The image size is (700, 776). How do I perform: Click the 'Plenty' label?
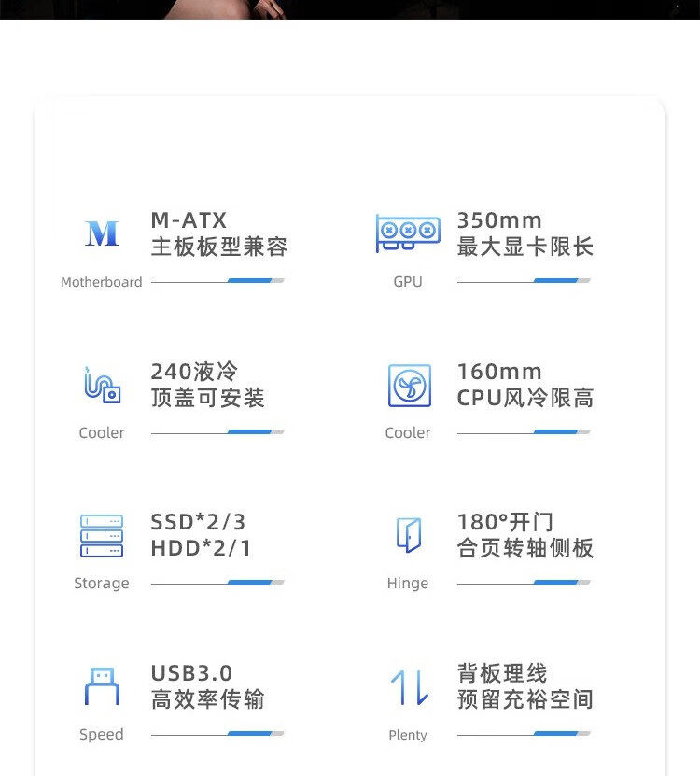tap(408, 735)
